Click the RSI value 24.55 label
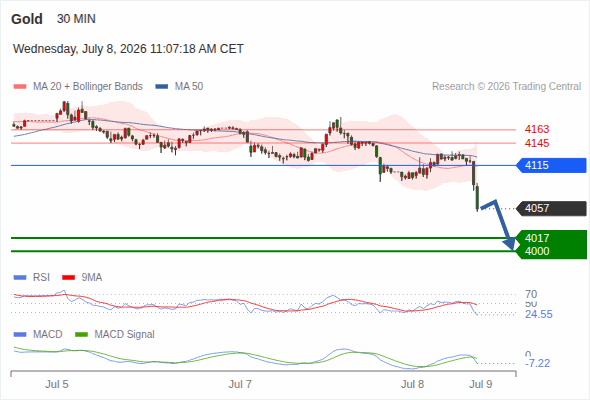 tap(539, 314)
